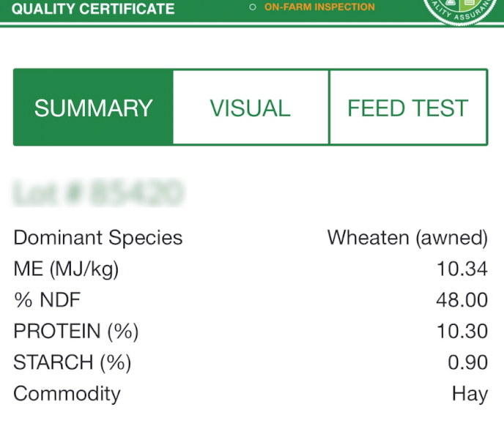This screenshot has height=434, width=504.
Task: Click the Commodity label
Action: coord(67,394)
